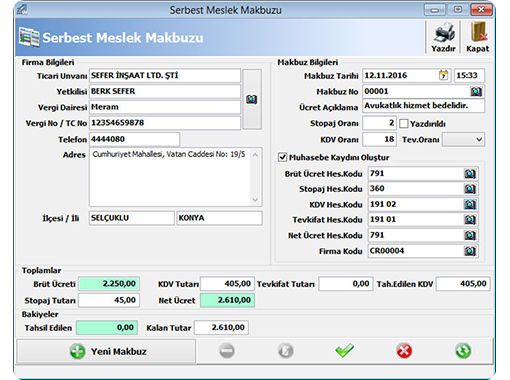
Task: Click the Kapat door icon
Action: tap(478, 32)
